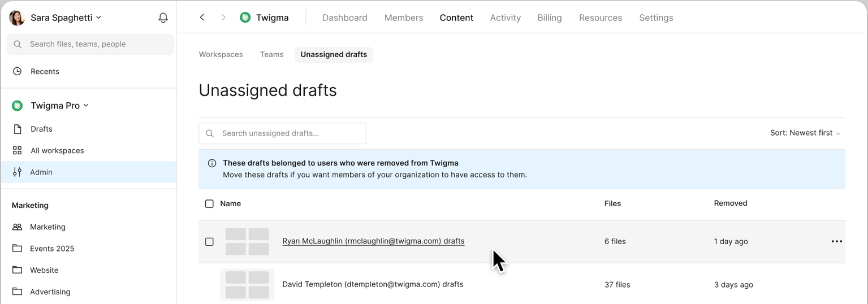This screenshot has height=304, width=868.
Task: Click the clock icon beside Recents
Action: point(18,71)
